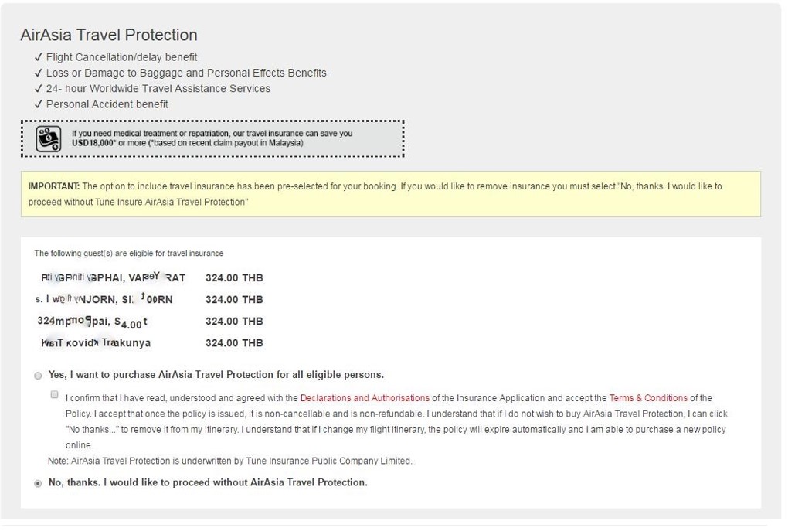Click '24- hour Worldwide Travel Assistance Services'
The image size is (812, 531).
pos(158,89)
